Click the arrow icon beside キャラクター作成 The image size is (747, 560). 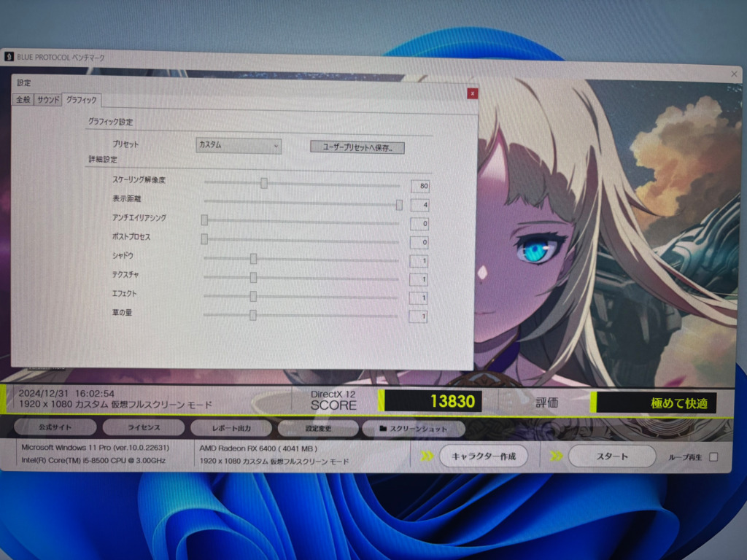click(427, 456)
